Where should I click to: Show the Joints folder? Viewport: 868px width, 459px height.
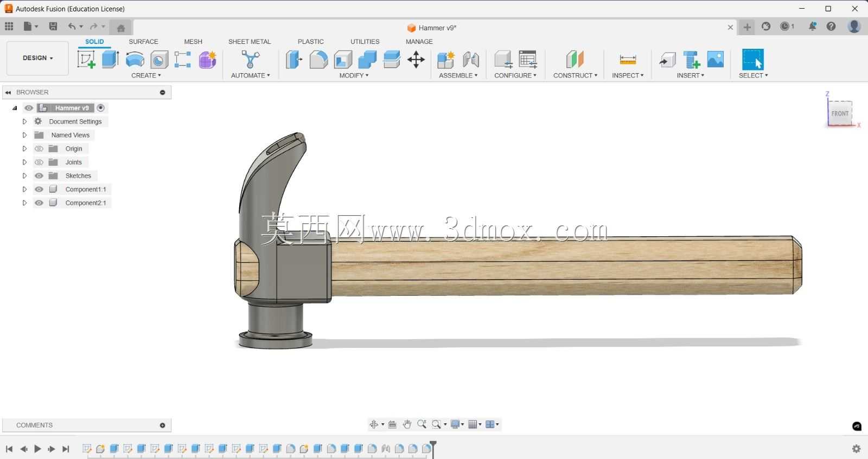tap(39, 162)
